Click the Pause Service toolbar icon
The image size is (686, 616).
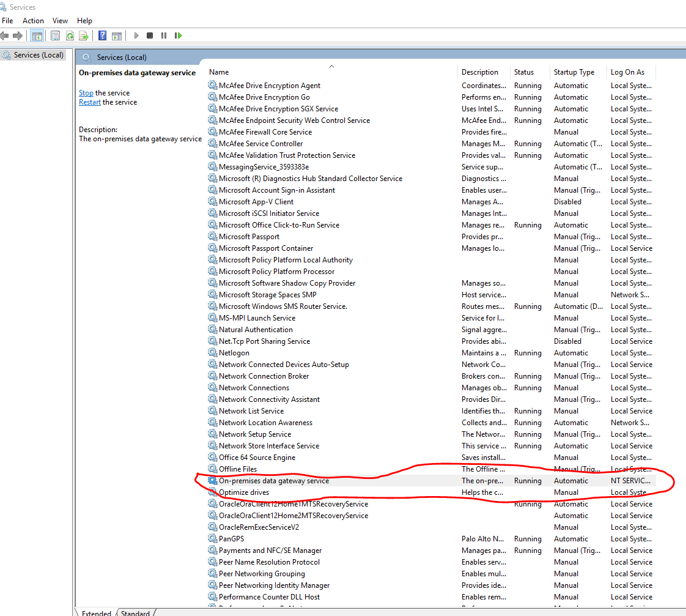pyautogui.click(x=164, y=35)
